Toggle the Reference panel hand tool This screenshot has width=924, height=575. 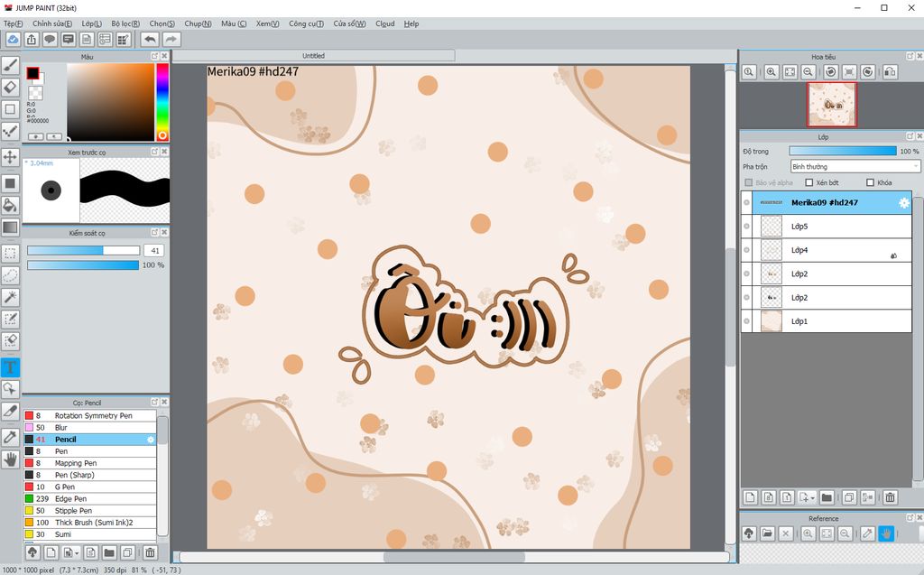886,533
